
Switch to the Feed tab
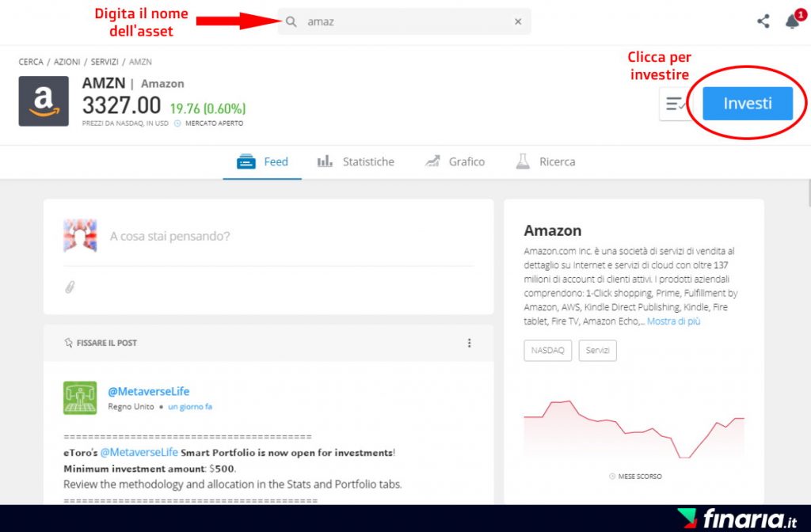[x=262, y=161]
